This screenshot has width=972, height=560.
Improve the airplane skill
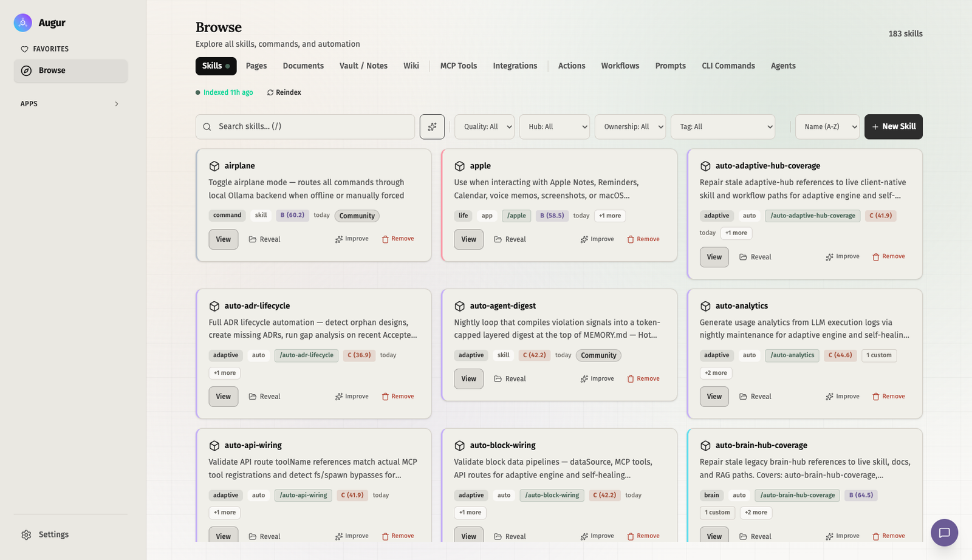click(x=352, y=239)
